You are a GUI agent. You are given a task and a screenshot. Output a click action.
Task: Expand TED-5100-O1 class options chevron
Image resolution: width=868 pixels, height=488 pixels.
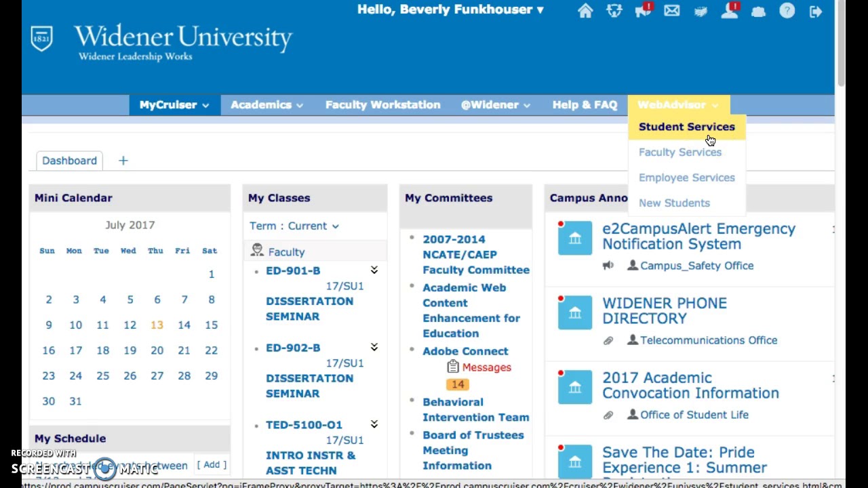(374, 425)
